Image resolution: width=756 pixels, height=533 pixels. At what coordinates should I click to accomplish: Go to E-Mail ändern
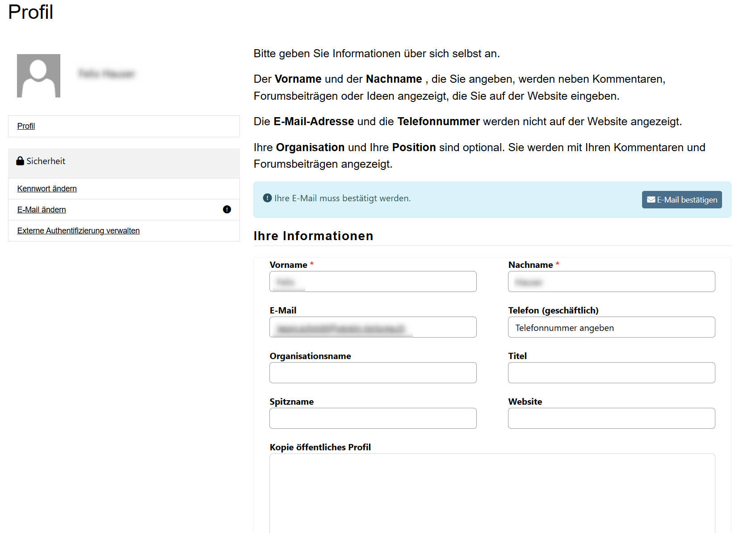42,210
